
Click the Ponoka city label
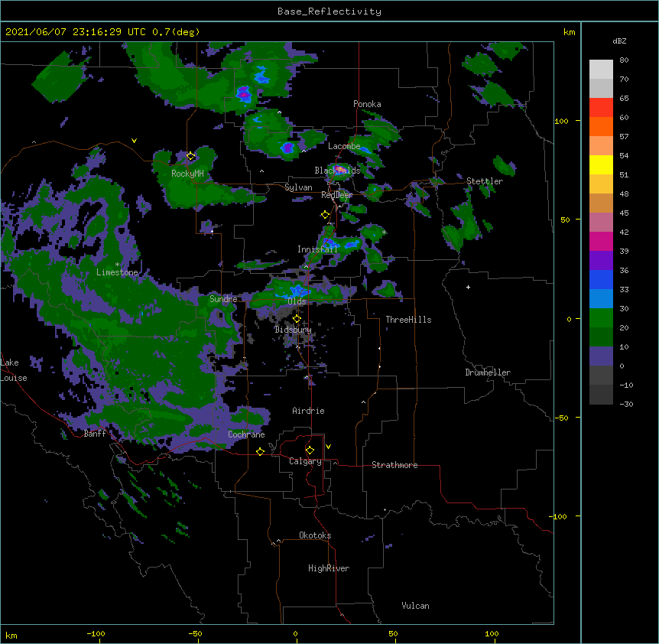pos(367,104)
